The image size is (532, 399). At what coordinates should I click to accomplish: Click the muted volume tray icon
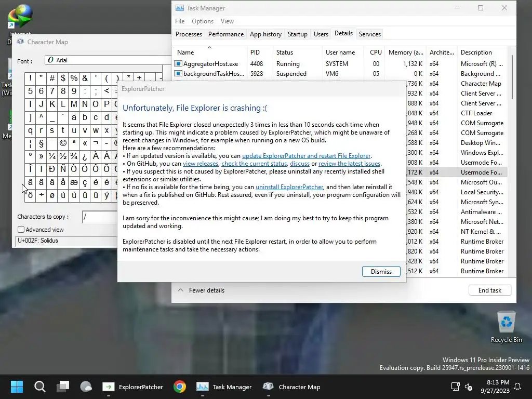(469, 387)
